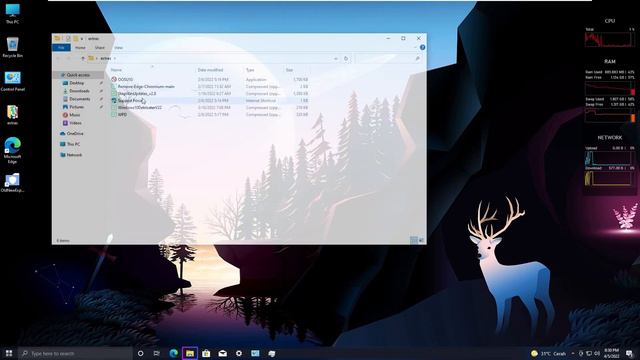Open the network icon in system tray
Image resolution: width=640 pixels, height=360 pixels.
[x=589, y=353]
